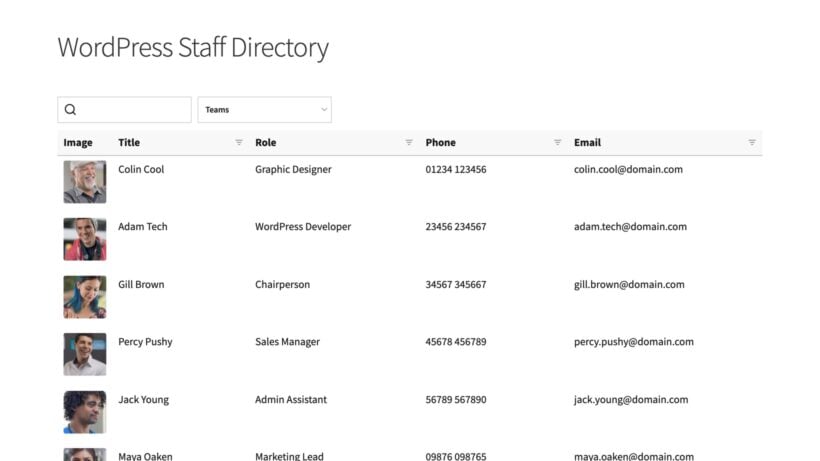Click the filter icon in Phone column
This screenshot has width=820, height=461.
tap(557, 142)
